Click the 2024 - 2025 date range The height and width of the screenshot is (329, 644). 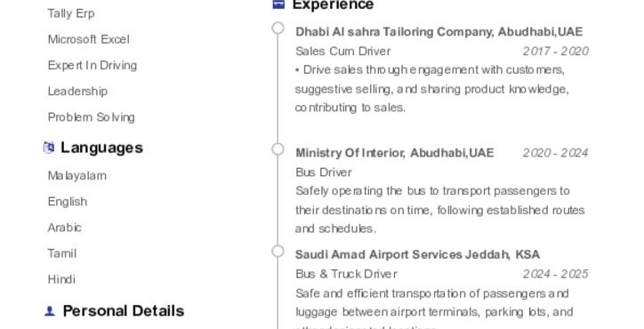(x=556, y=274)
